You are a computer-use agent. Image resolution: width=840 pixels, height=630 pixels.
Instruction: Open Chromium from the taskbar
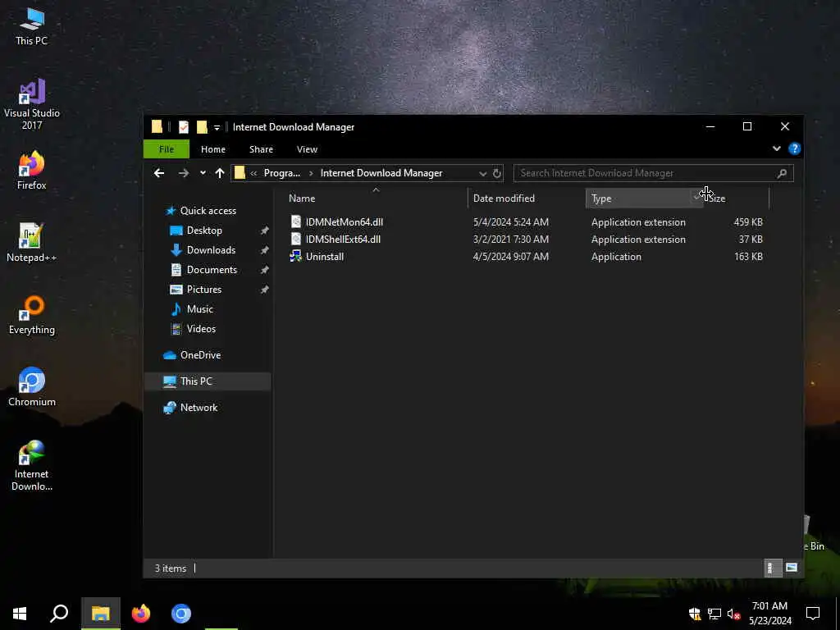181,614
